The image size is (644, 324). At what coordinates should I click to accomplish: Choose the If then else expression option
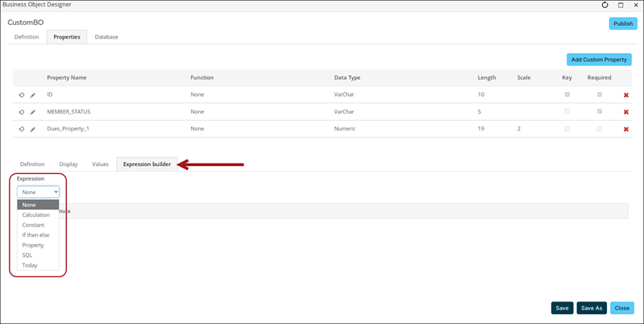[35, 235]
